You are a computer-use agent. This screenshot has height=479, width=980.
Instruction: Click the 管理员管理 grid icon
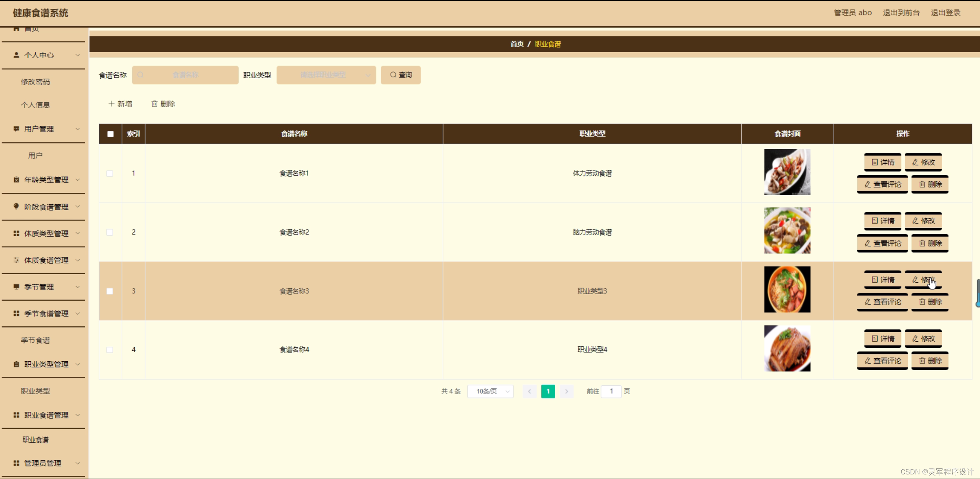[16, 463]
